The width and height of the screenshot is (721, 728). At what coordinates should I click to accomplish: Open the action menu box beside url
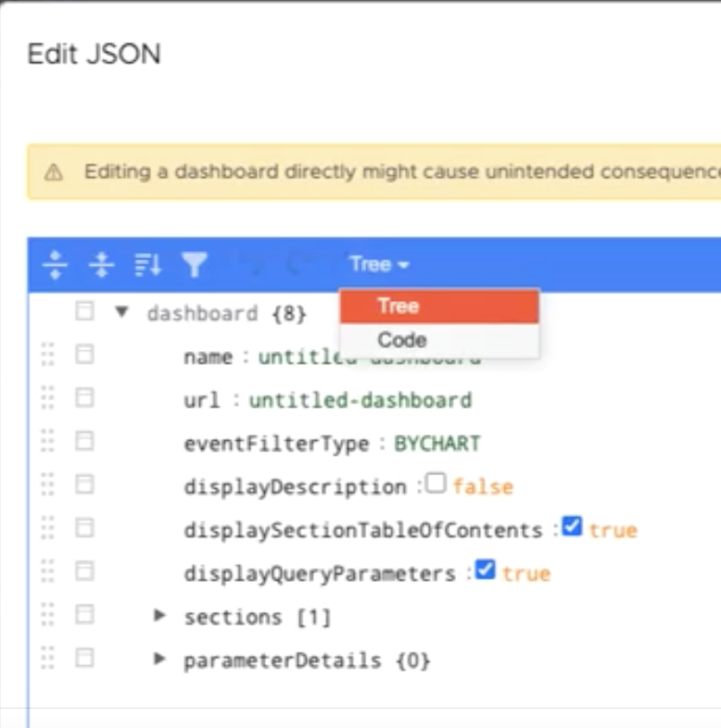pyautogui.click(x=84, y=399)
